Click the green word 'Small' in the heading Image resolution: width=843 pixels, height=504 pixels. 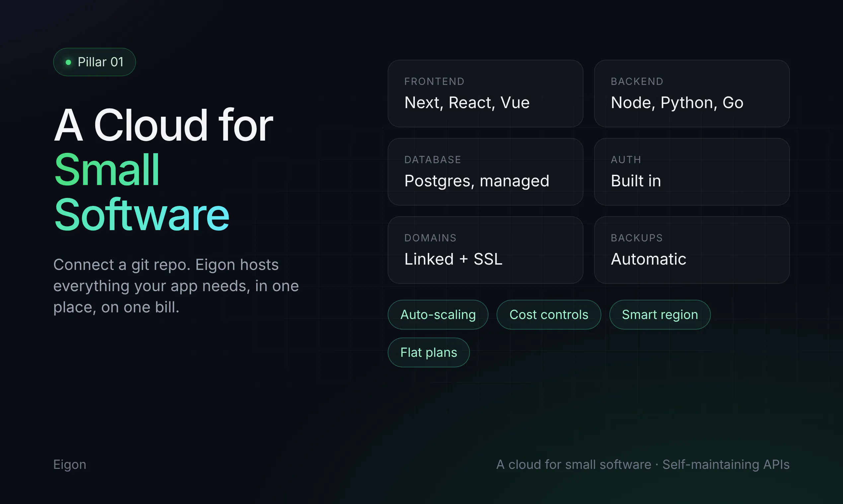point(107,169)
